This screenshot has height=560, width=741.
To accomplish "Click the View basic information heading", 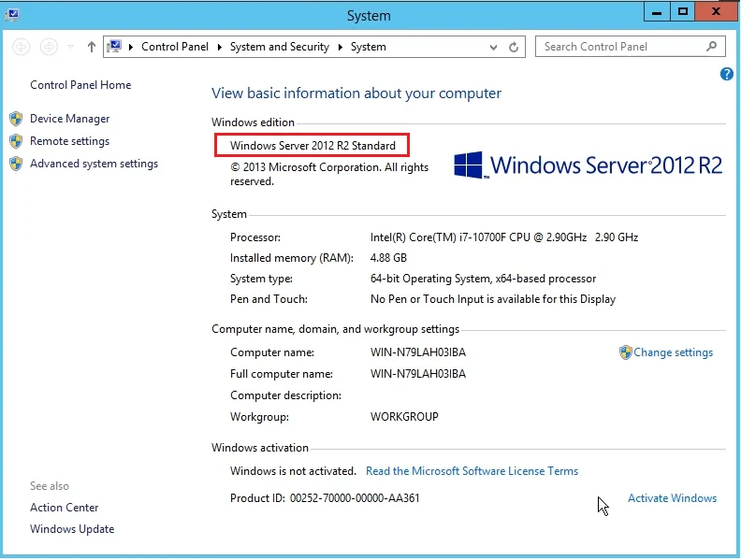I will coord(356,93).
